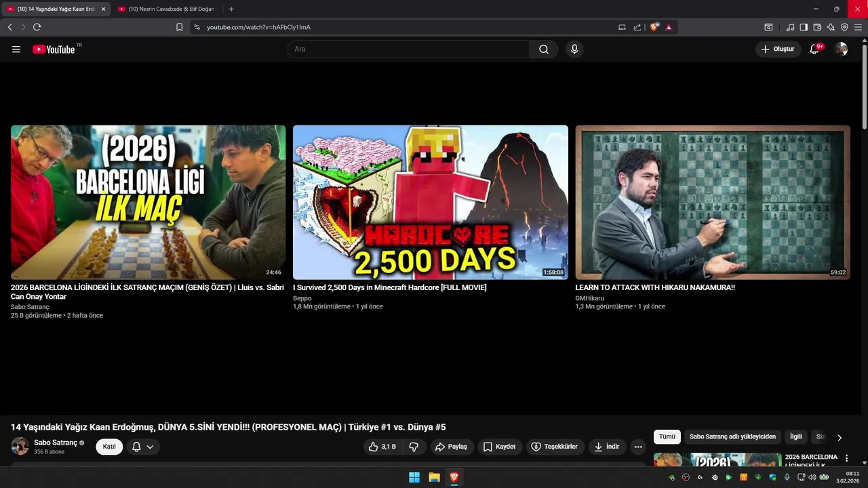This screenshot has width=868, height=488.
Task: Select Sabo Satranç adlı yükleyiciden chip
Action: tap(732, 437)
